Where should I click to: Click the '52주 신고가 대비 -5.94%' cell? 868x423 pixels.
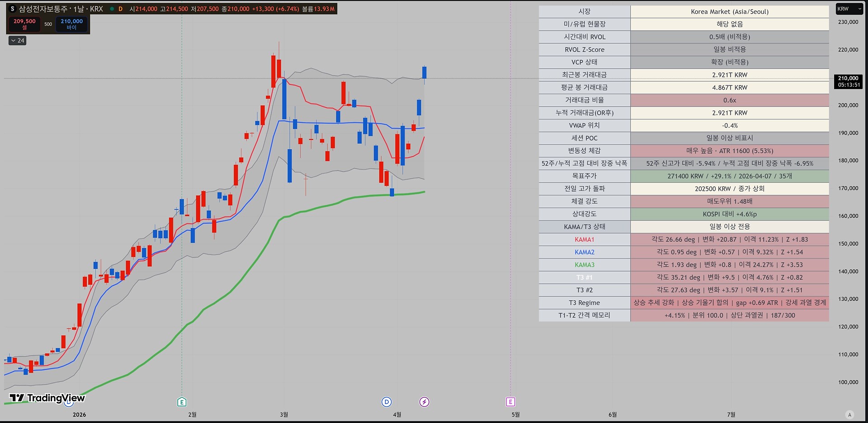pyautogui.click(x=730, y=164)
